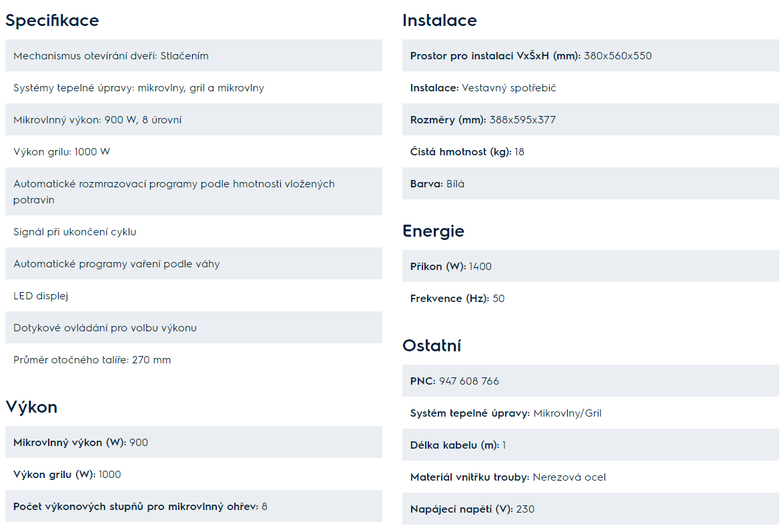
Task: Click the Výkon section heading
Action: 31,407
